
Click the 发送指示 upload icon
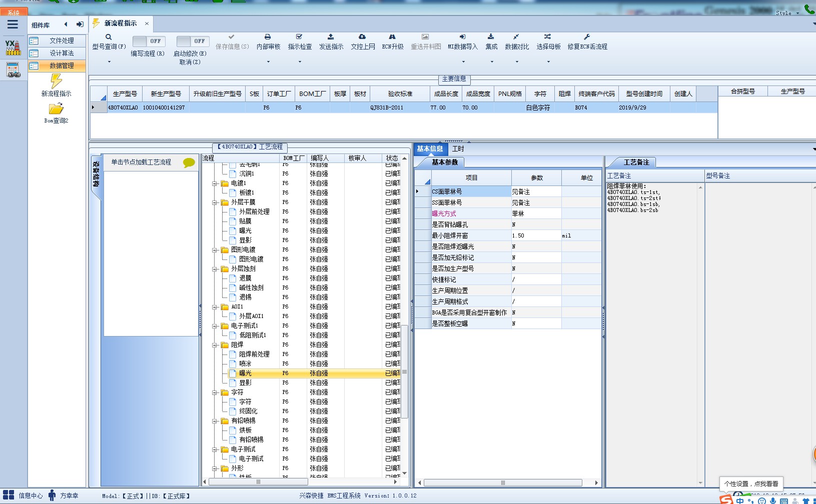click(331, 37)
